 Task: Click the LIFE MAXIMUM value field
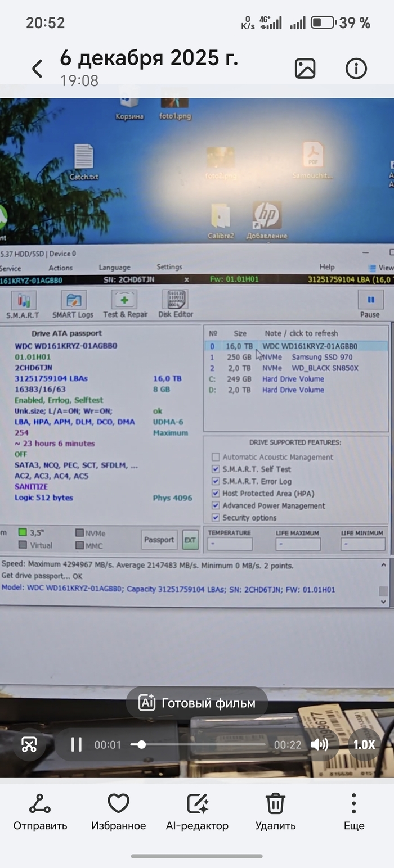point(298,544)
